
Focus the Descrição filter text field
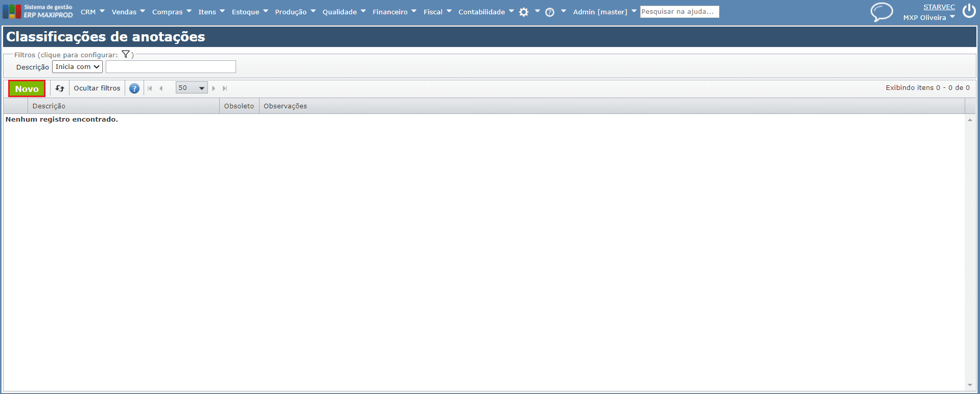pyautogui.click(x=171, y=67)
